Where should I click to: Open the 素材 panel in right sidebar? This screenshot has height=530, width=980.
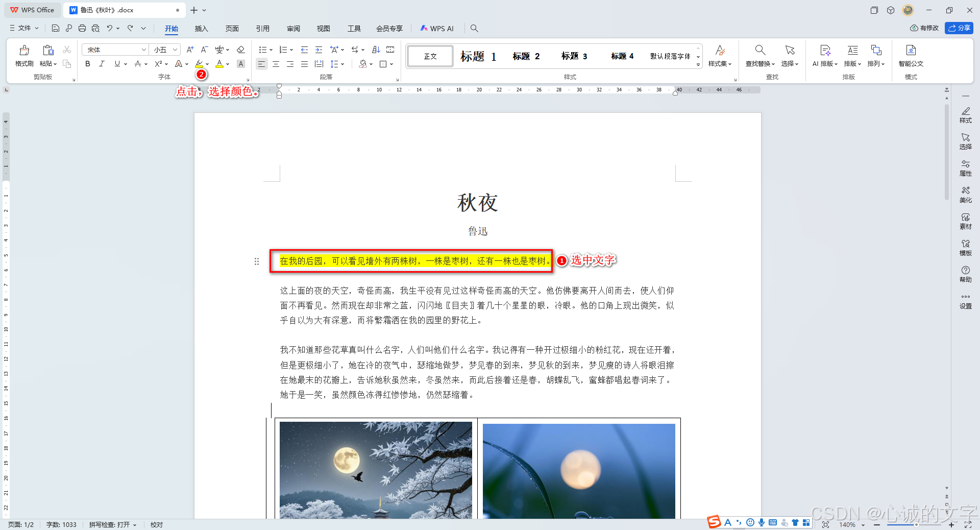tap(966, 222)
